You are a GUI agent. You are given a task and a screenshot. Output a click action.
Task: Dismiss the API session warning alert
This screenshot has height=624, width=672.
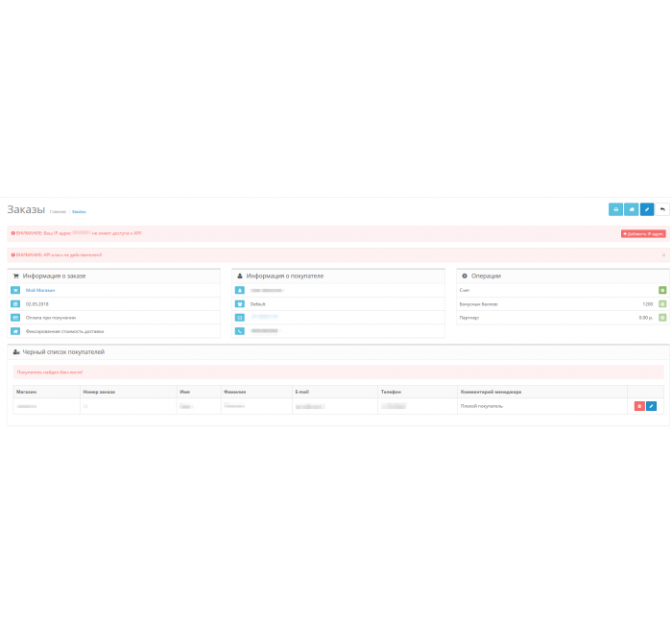click(x=664, y=255)
